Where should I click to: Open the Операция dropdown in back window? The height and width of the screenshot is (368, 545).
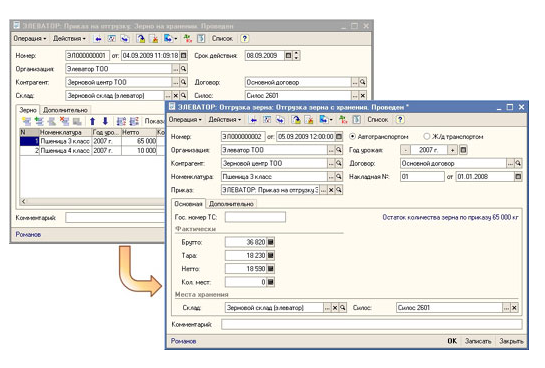[x=30, y=39]
